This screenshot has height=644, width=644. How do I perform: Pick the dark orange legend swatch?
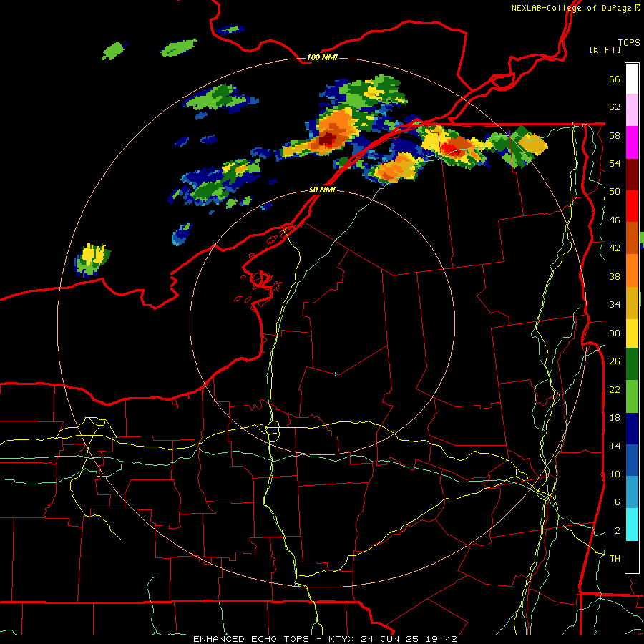pyautogui.click(x=632, y=238)
